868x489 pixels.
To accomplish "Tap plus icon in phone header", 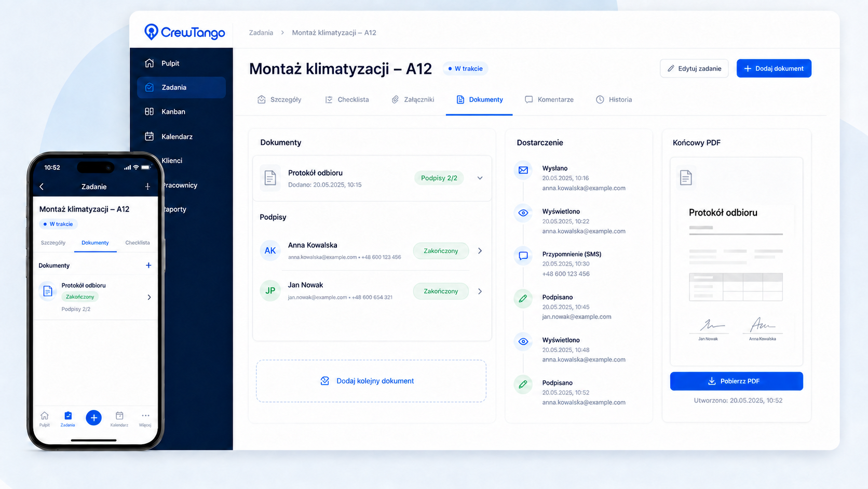I will [x=147, y=187].
